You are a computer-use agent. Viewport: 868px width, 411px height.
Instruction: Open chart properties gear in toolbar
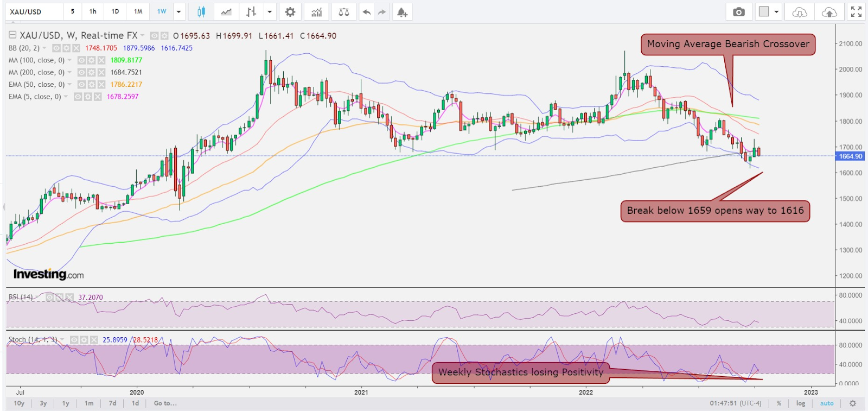tap(290, 12)
